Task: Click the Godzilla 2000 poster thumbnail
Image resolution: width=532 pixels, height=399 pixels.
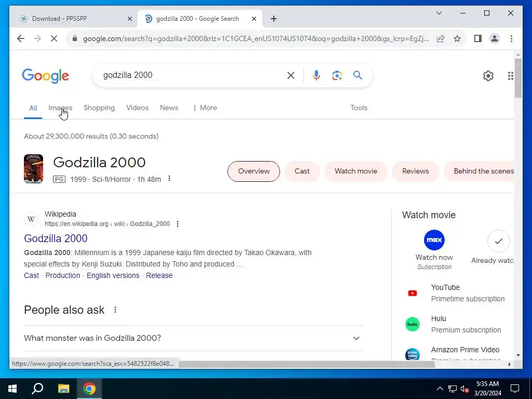Action: point(34,169)
